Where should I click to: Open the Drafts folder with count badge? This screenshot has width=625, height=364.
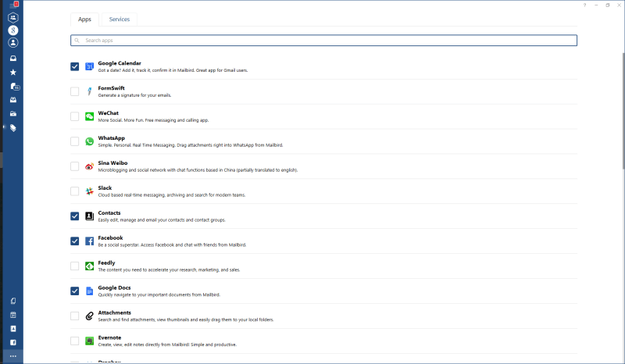tap(14, 86)
